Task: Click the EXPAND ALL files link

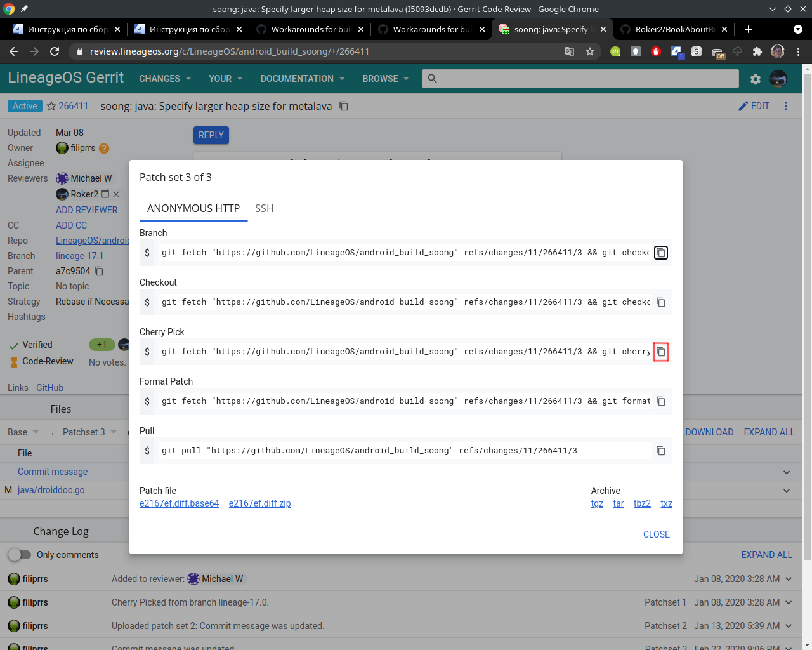Action: [769, 432]
